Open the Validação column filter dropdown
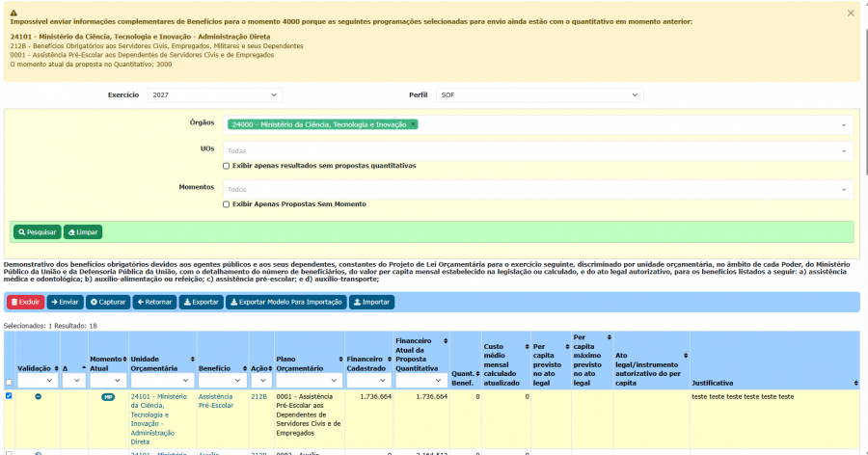 click(x=37, y=380)
